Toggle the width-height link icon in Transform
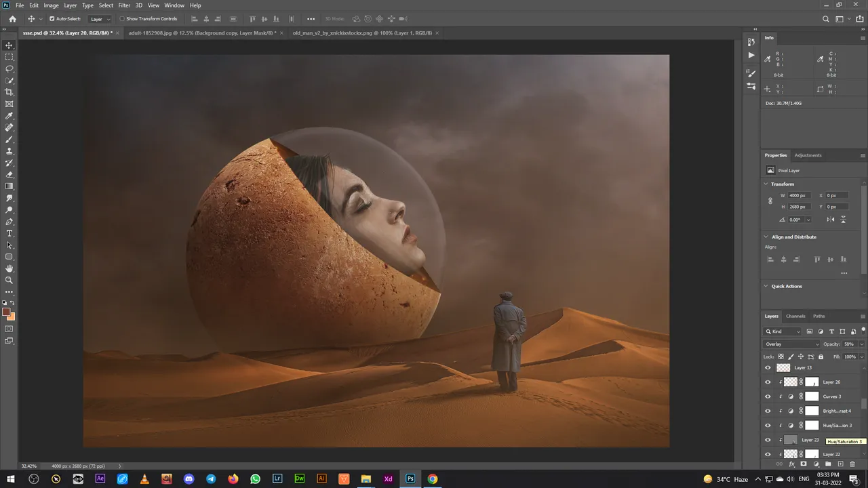868x488 pixels. 770,201
